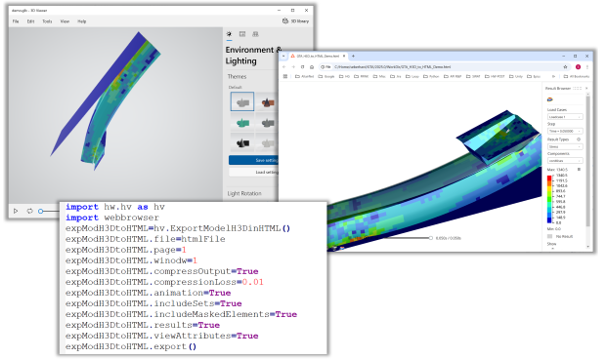Toggle the No Result checkbox
Viewport: 598px width, 360px height.
[550, 236]
